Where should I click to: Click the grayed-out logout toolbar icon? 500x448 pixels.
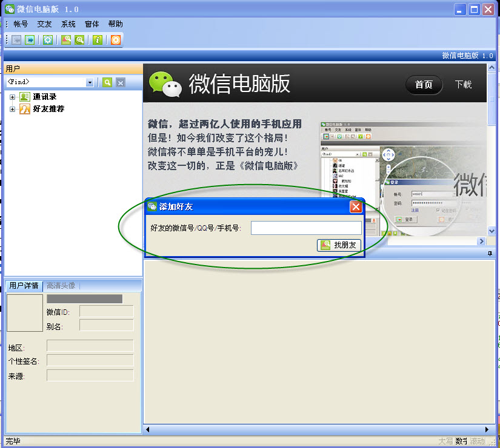pyautogui.click(x=16, y=40)
